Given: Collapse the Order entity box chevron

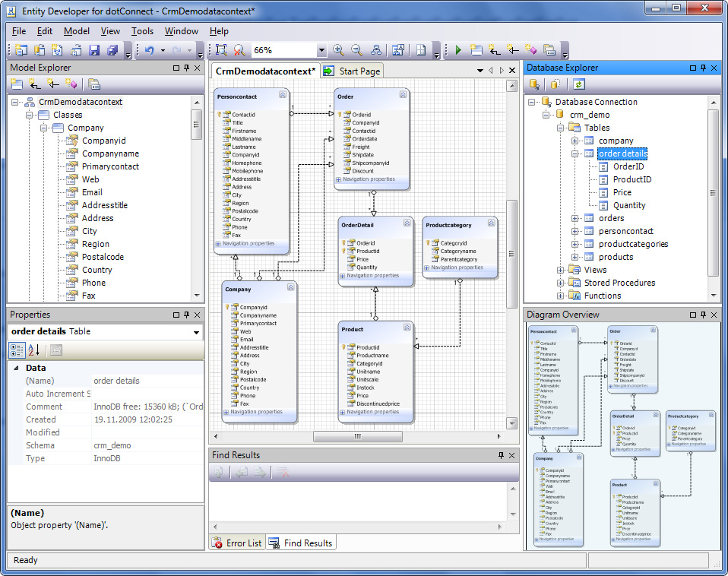Looking at the screenshot, I should pos(403,95).
